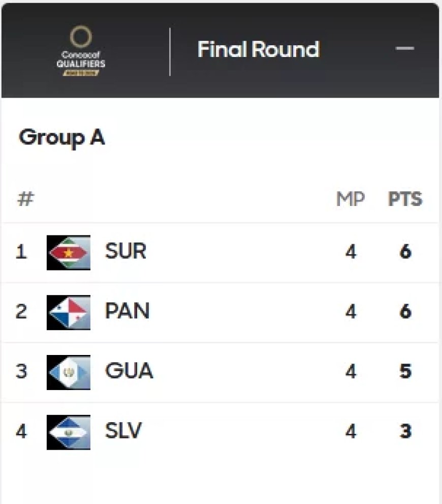
Task: Click rank number 1 in standings
Action: (x=21, y=252)
